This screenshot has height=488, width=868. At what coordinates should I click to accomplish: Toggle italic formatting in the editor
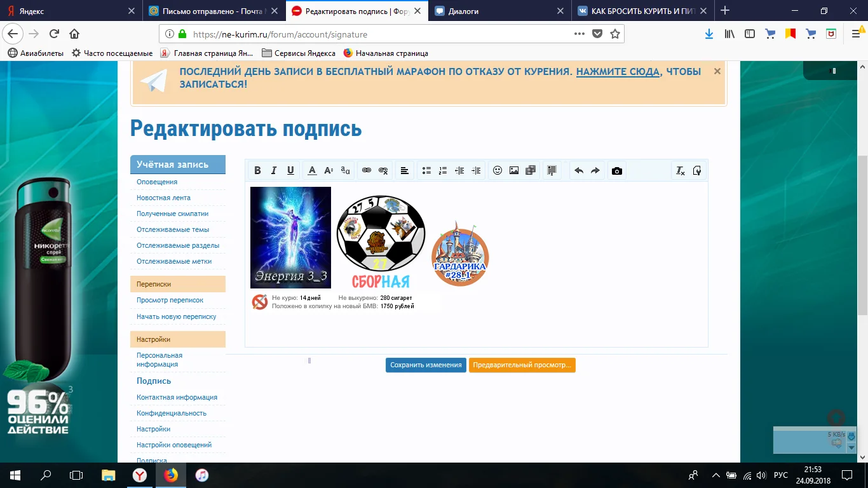click(274, 170)
